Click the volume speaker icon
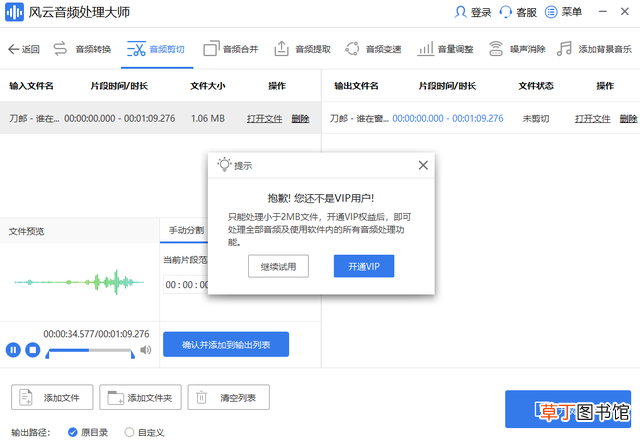Image resolution: width=640 pixels, height=447 pixels. [146, 350]
